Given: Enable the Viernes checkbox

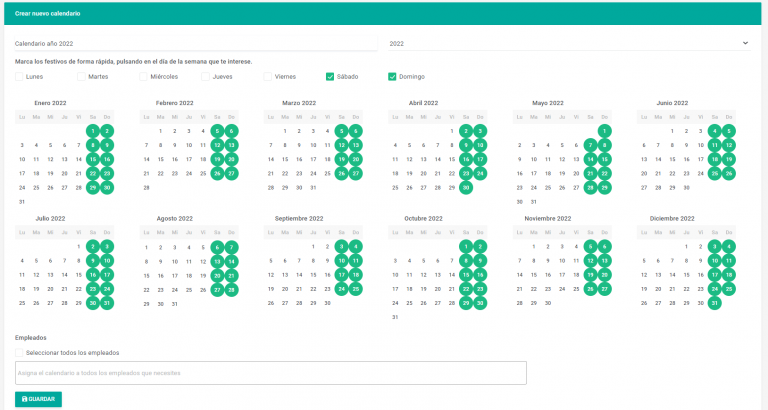Looking at the screenshot, I should [x=268, y=76].
